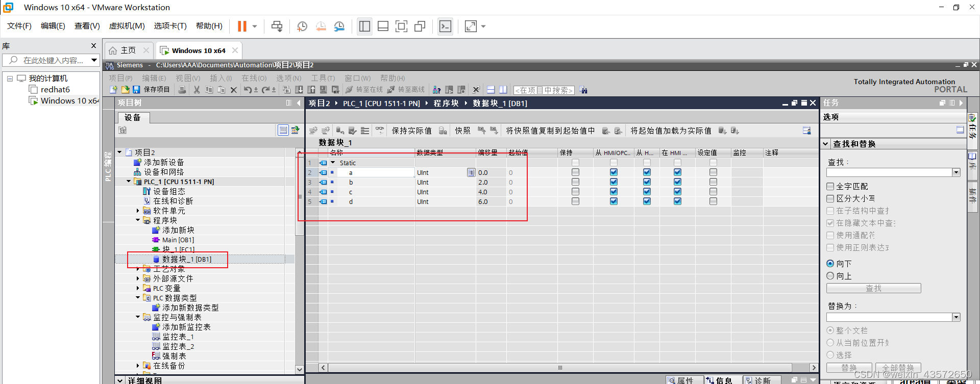The image size is (980, 384).
Task: Click the overview view icon in project tree
Action: tap(283, 130)
